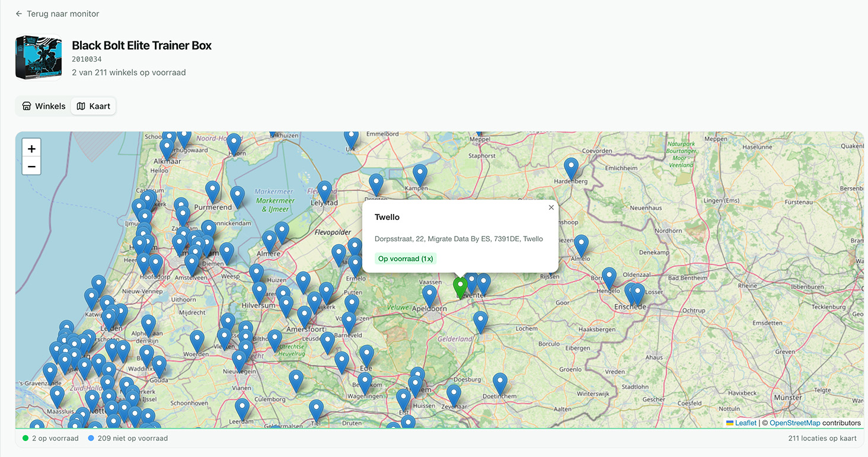Open the OpenStreetMap contributors link
The width and height of the screenshot is (868, 457).
coord(794,423)
